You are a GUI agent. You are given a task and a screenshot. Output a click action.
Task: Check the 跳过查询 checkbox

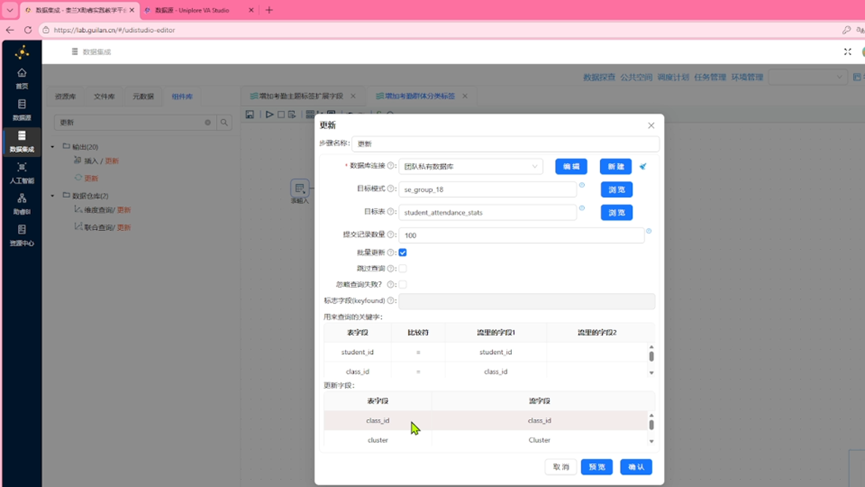pyautogui.click(x=403, y=269)
